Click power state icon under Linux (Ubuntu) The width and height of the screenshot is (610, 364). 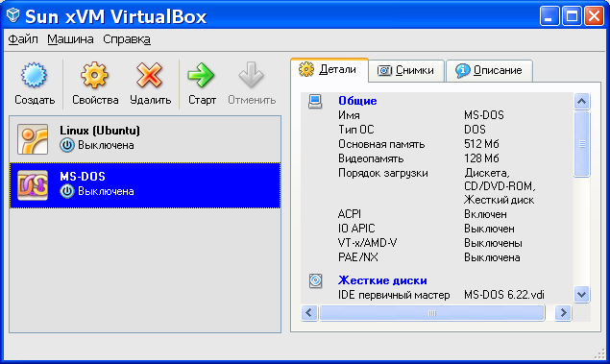(67, 145)
